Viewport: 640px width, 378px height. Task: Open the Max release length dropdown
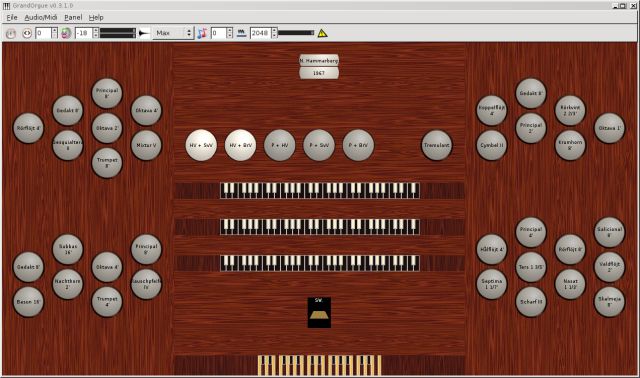(x=173, y=33)
